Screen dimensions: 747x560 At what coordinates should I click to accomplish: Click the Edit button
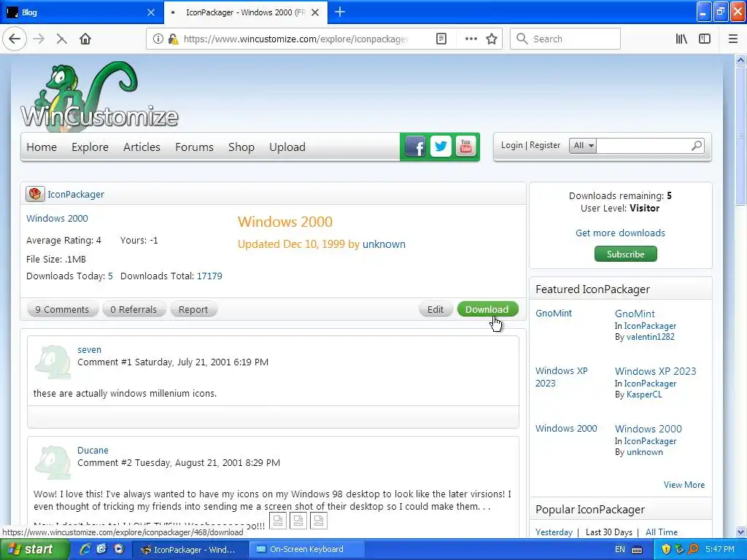[x=436, y=309]
